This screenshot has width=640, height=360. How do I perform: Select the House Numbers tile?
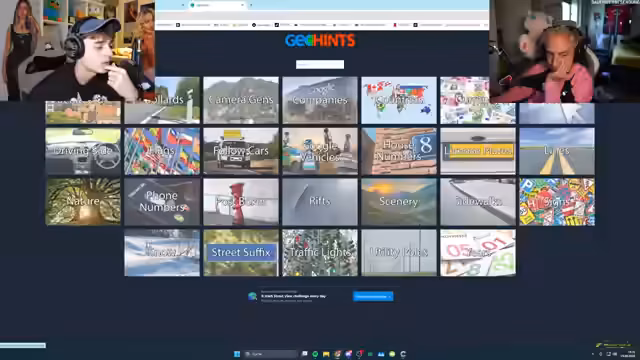[399, 151]
